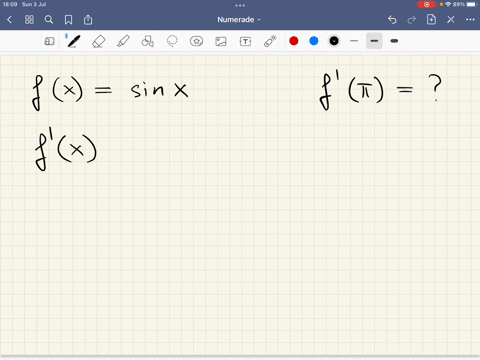Redo the last undone stroke
The width and height of the screenshot is (480, 360).
(412, 20)
